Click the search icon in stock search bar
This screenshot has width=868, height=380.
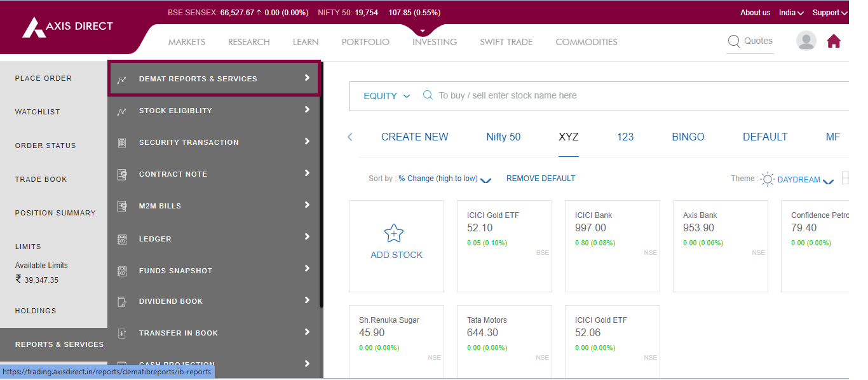click(428, 95)
